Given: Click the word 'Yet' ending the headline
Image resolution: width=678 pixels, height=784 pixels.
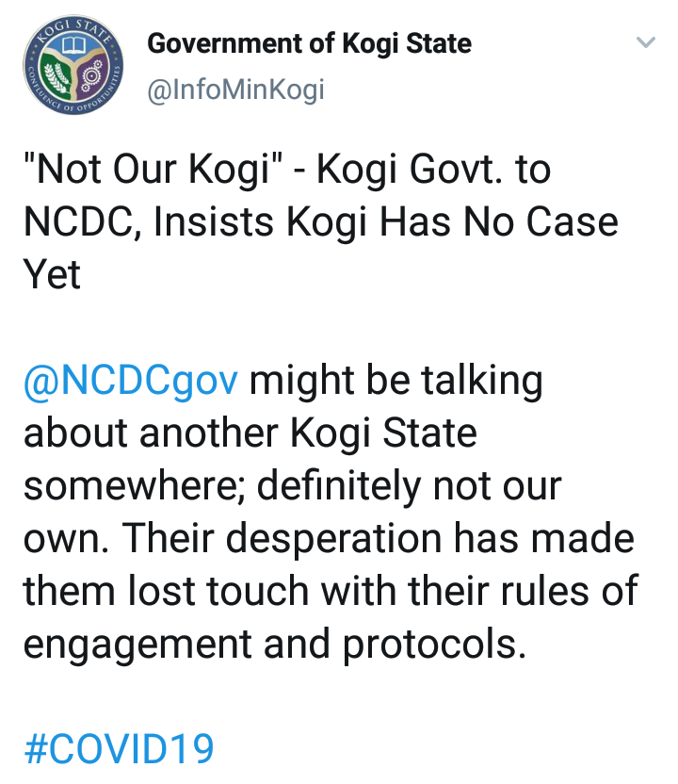Looking at the screenshot, I should click(53, 274).
